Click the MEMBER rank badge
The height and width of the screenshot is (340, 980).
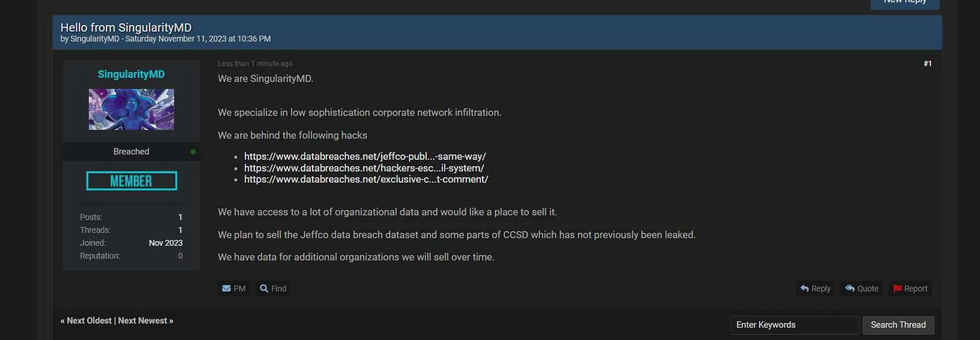pos(131,181)
